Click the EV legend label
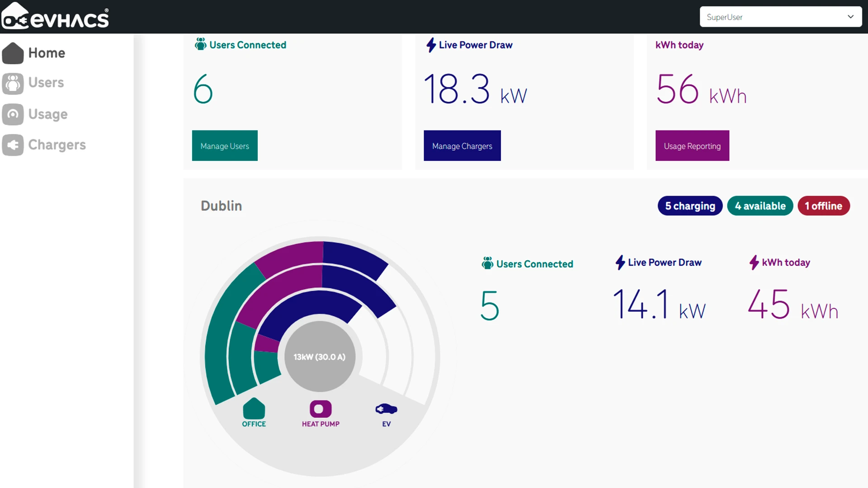 tap(386, 424)
